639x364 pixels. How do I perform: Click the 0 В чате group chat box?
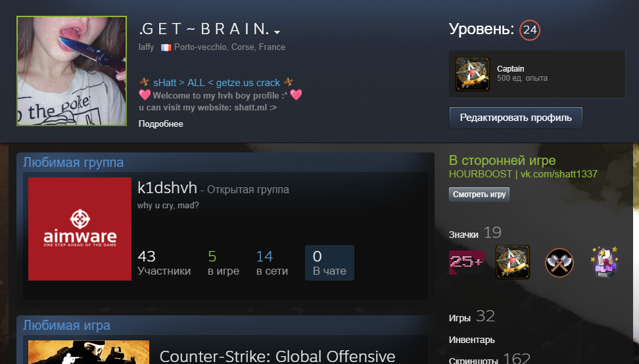tap(329, 263)
